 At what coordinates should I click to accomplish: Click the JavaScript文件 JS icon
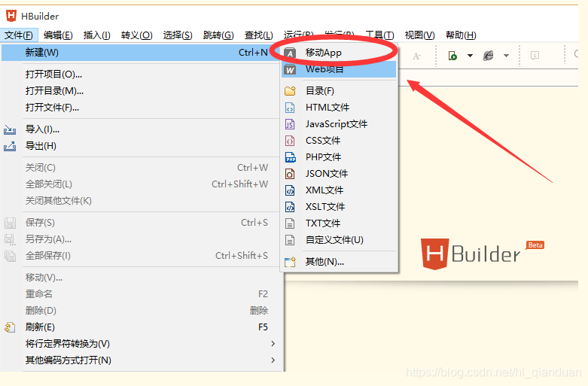tap(290, 124)
